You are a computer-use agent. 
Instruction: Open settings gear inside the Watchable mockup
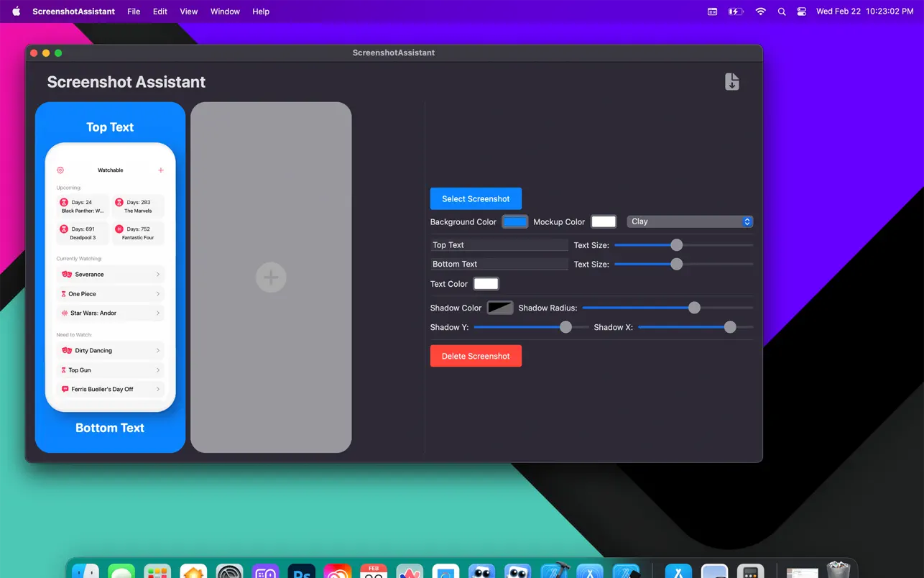pyautogui.click(x=60, y=170)
